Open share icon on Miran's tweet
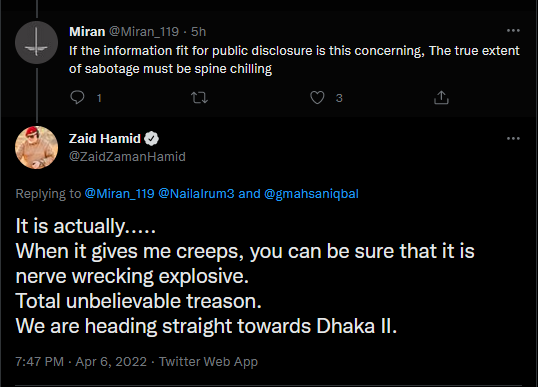Screen dimensions: 538x387 (441, 97)
